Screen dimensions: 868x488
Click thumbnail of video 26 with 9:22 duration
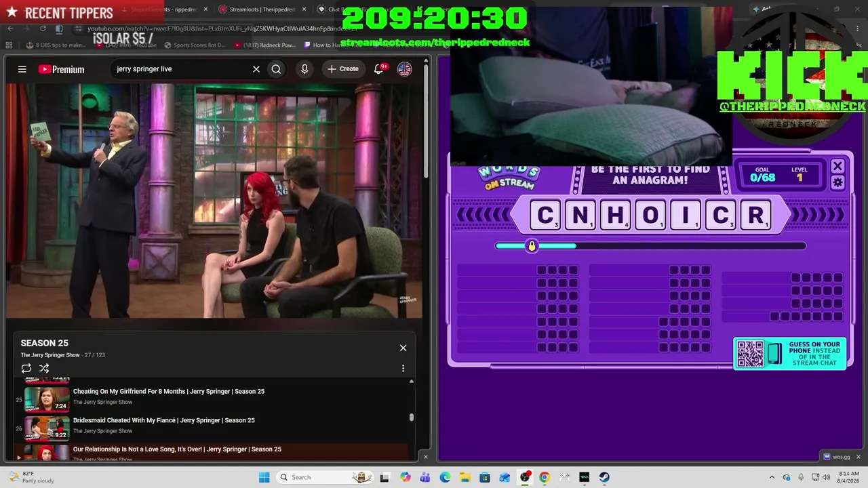pyautogui.click(x=47, y=428)
